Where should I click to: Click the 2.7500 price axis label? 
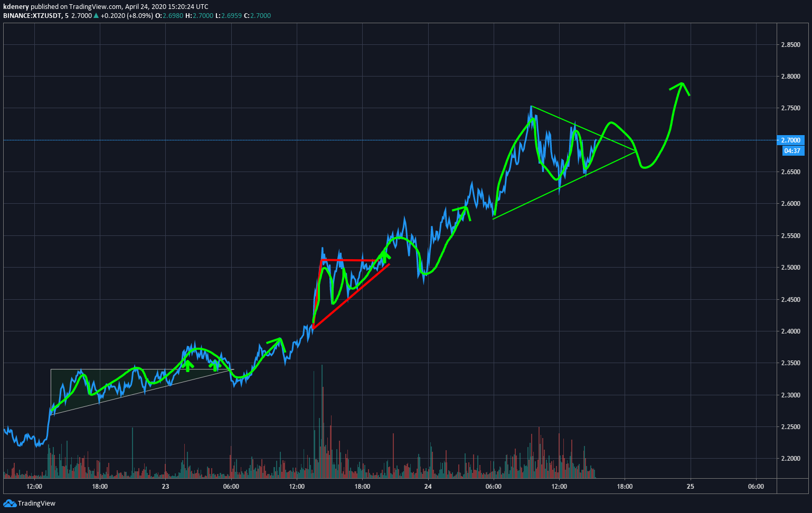point(790,108)
